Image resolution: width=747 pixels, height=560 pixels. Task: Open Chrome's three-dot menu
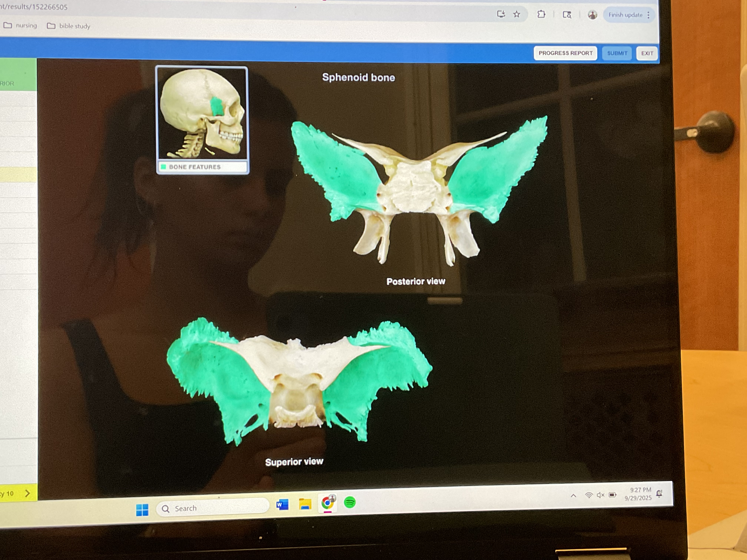point(648,15)
